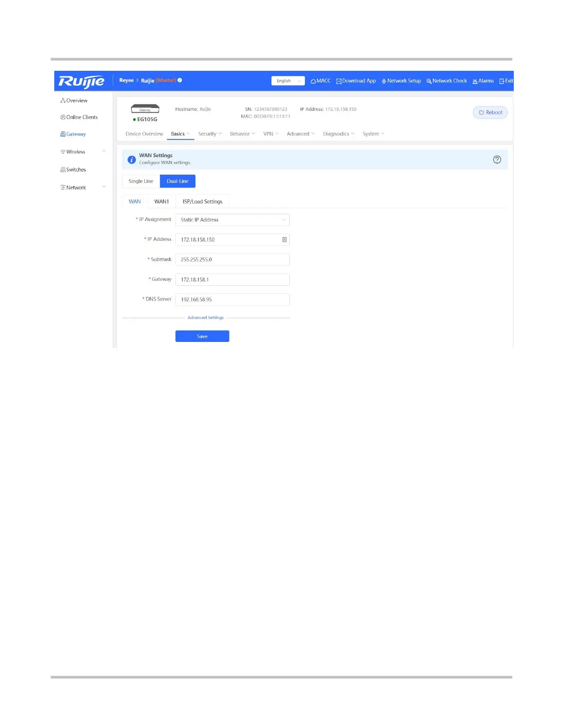Click the SN: 1234567890123 text

pos(266,109)
